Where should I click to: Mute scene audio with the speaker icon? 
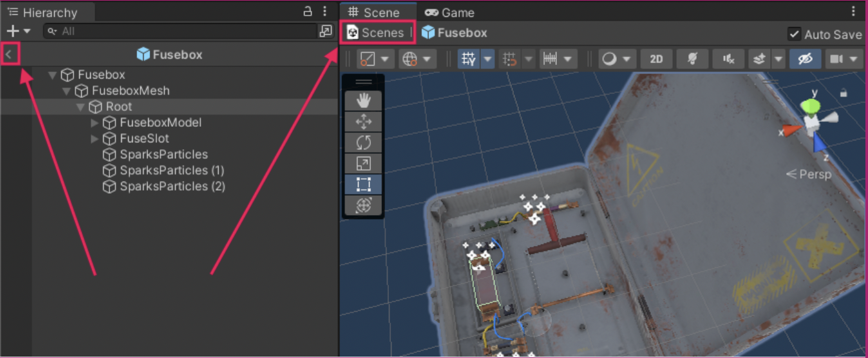tap(728, 59)
